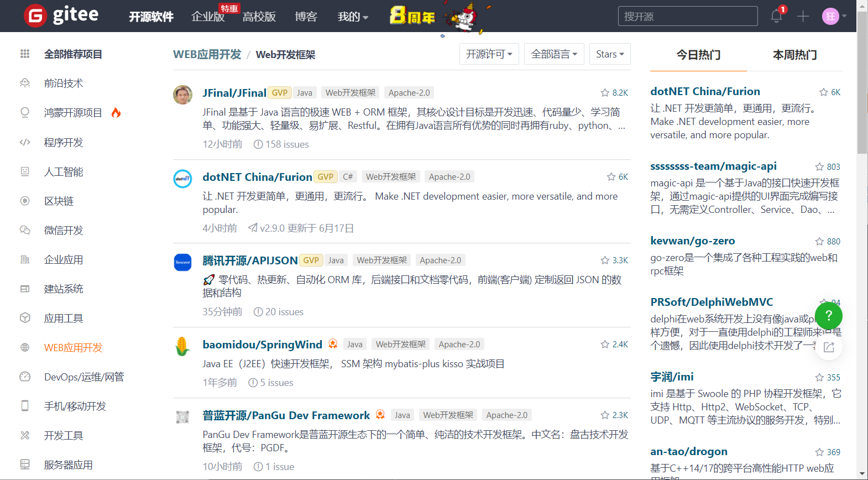Click the 158 issues link
This screenshot has height=480, width=868.
(281, 144)
